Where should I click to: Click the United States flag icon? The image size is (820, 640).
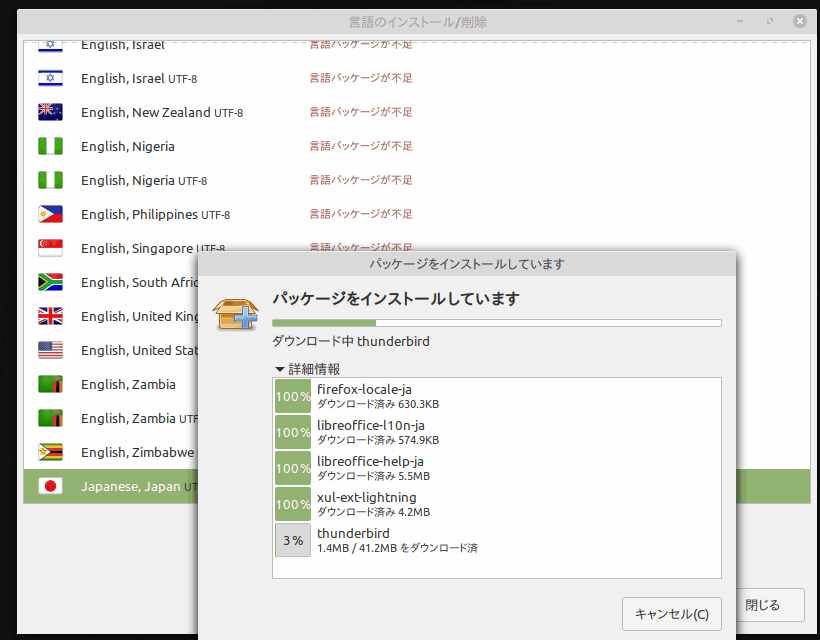(x=50, y=350)
